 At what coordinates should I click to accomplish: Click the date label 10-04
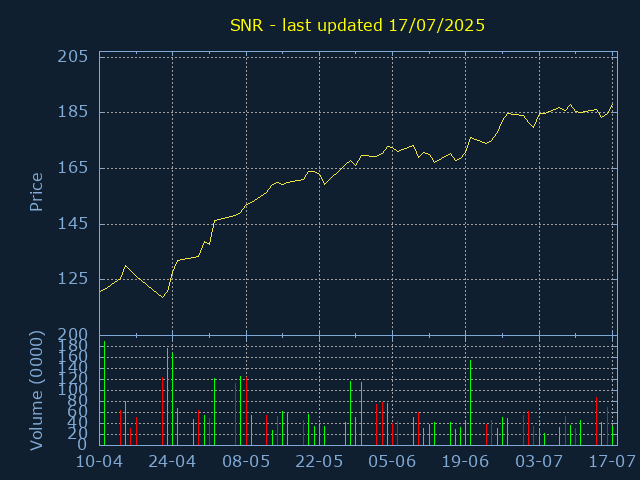[x=100, y=462]
